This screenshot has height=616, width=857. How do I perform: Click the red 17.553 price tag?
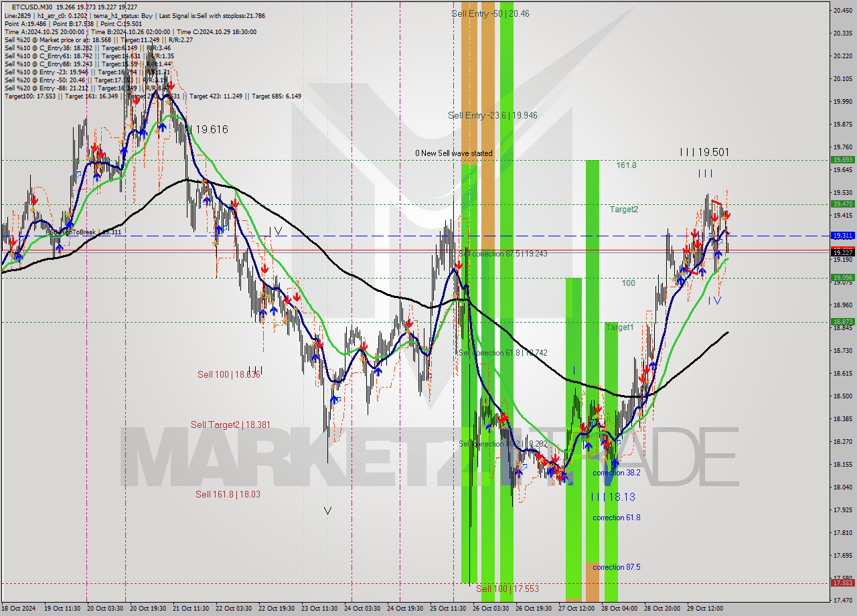coord(842,583)
